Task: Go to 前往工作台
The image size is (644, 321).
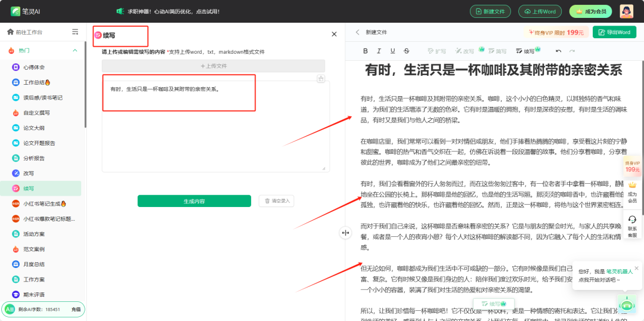Action: point(24,32)
